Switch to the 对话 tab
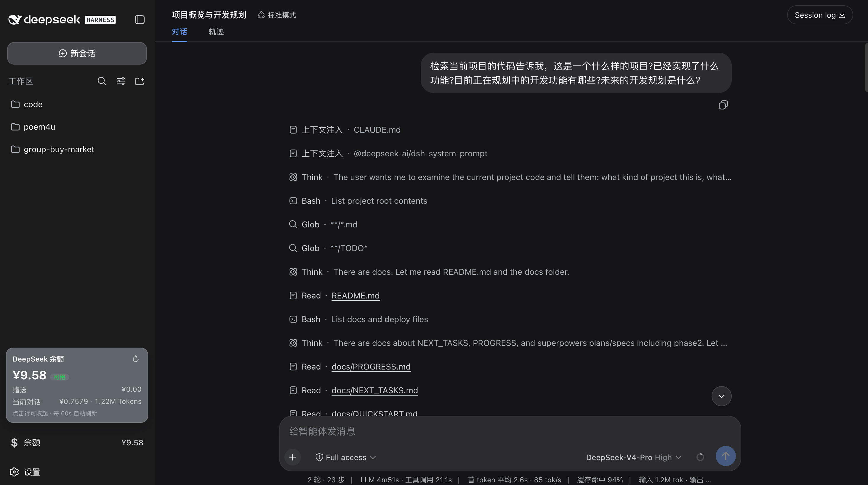The height and width of the screenshot is (485, 868). pos(179,32)
